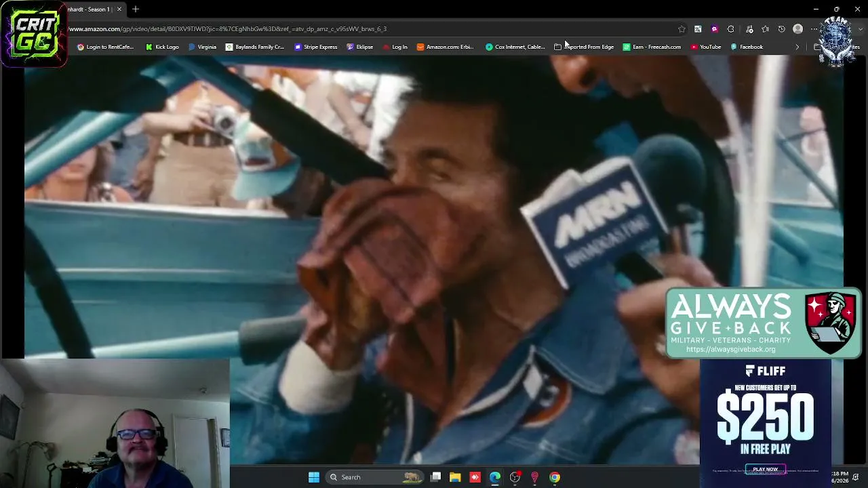Viewport: 868px width, 488px height.
Task: Click Play Now on the Fliff ad
Action: click(765, 469)
